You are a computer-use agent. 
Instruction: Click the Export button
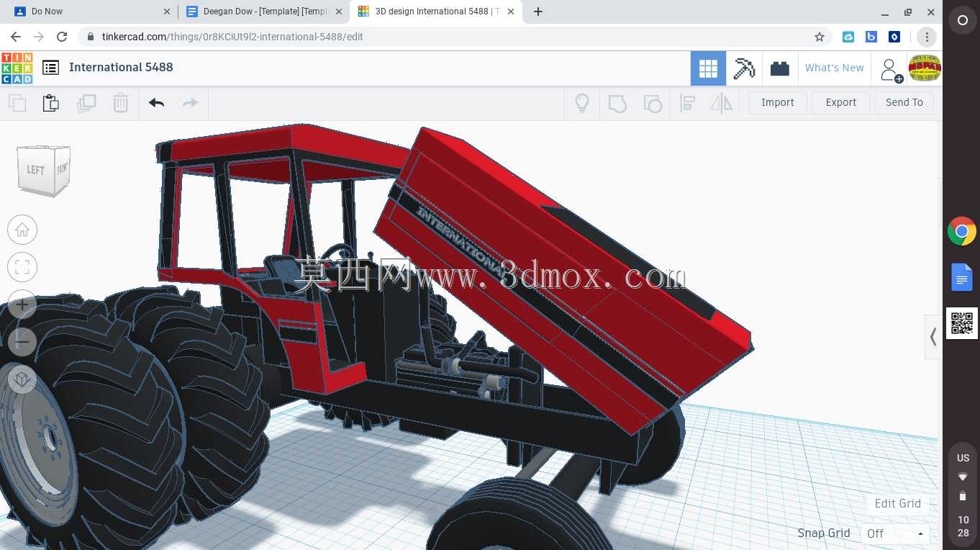(x=841, y=103)
